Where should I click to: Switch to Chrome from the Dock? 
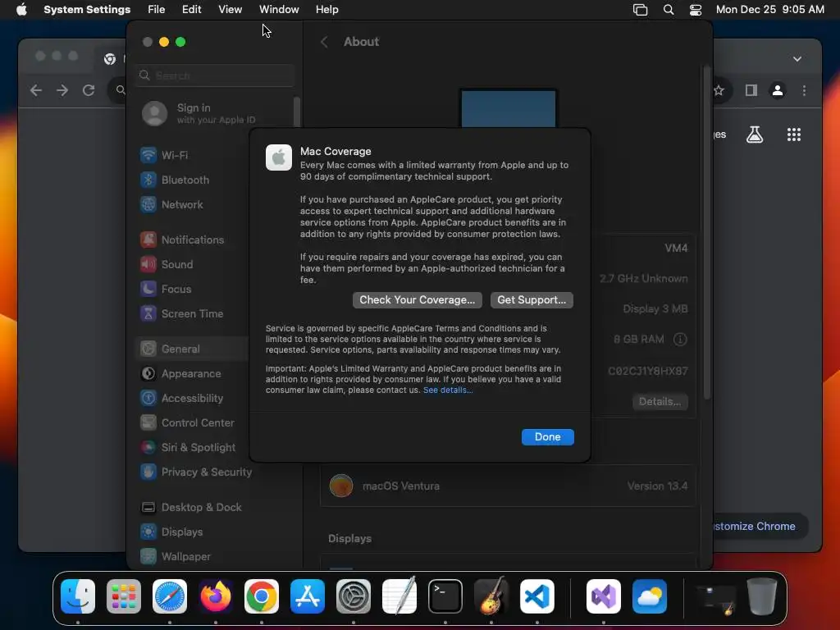pyautogui.click(x=262, y=596)
